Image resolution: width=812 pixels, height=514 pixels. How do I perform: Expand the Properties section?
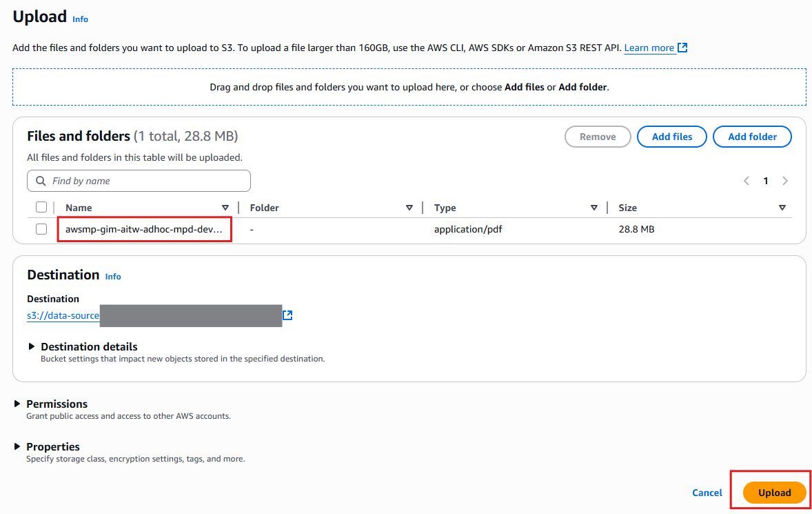17,446
